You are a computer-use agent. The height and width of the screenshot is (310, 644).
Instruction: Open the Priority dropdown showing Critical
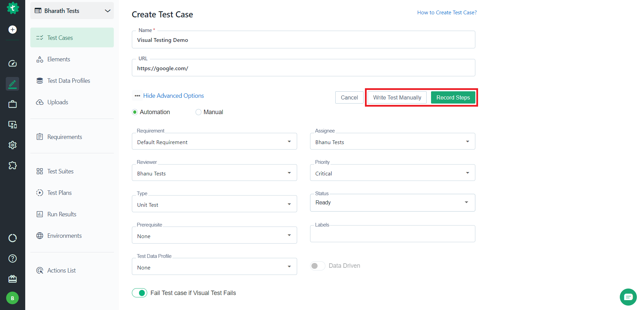click(x=393, y=173)
